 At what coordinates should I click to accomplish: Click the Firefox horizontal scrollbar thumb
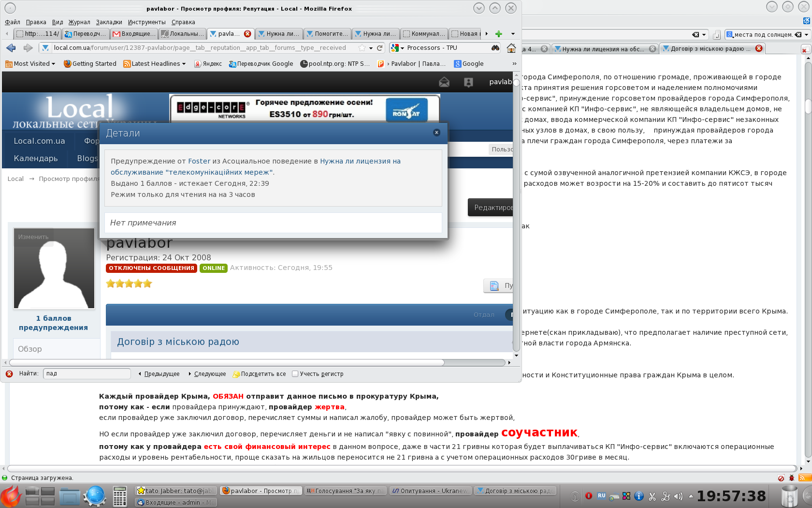tap(227, 363)
